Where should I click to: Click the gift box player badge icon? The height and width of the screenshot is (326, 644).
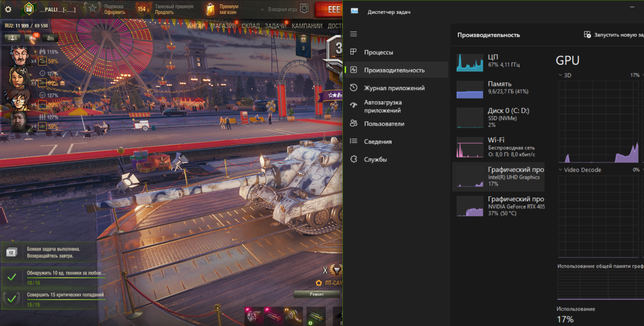pyautogui.click(x=28, y=9)
